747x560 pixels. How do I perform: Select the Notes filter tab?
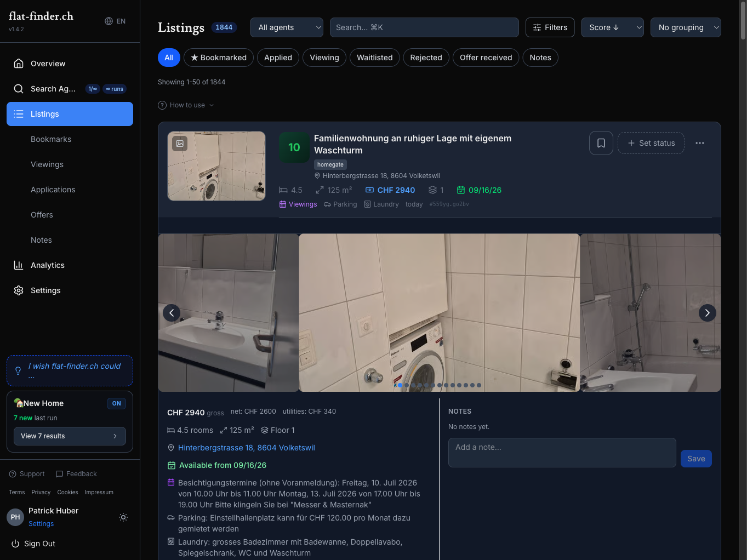click(540, 58)
